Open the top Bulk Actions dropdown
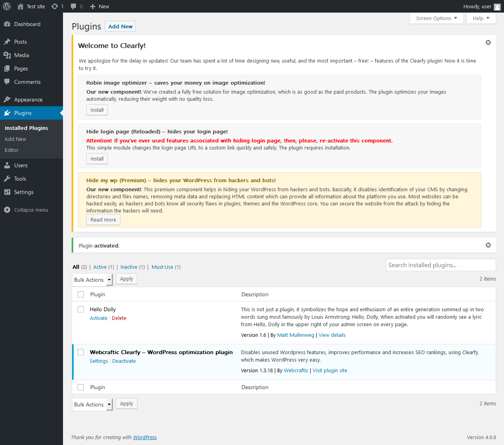This screenshot has height=445, width=504. click(x=92, y=280)
